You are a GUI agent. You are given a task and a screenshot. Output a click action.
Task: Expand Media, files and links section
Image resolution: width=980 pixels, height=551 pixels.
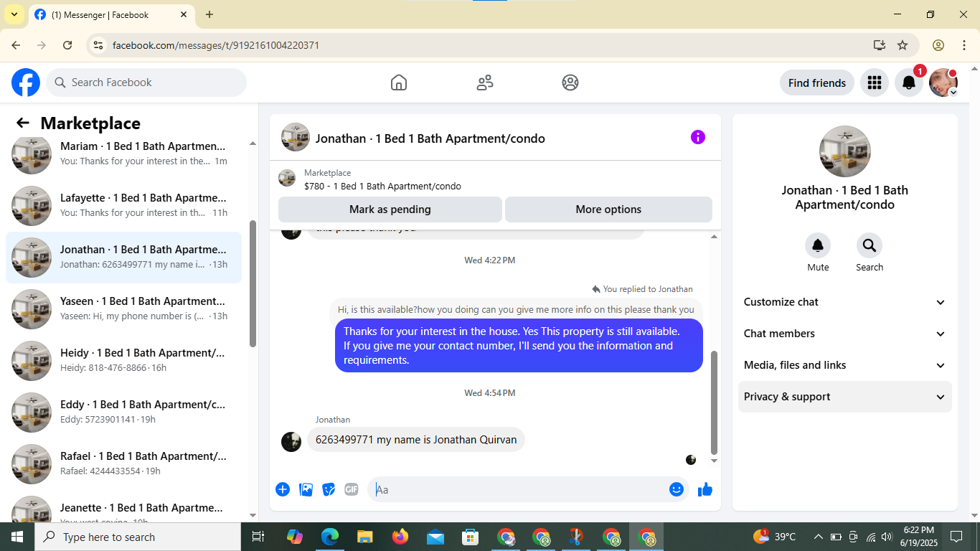coord(845,365)
